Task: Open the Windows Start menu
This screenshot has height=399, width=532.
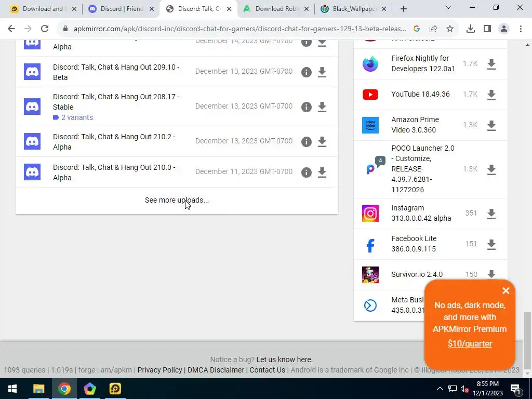Action: [12, 389]
